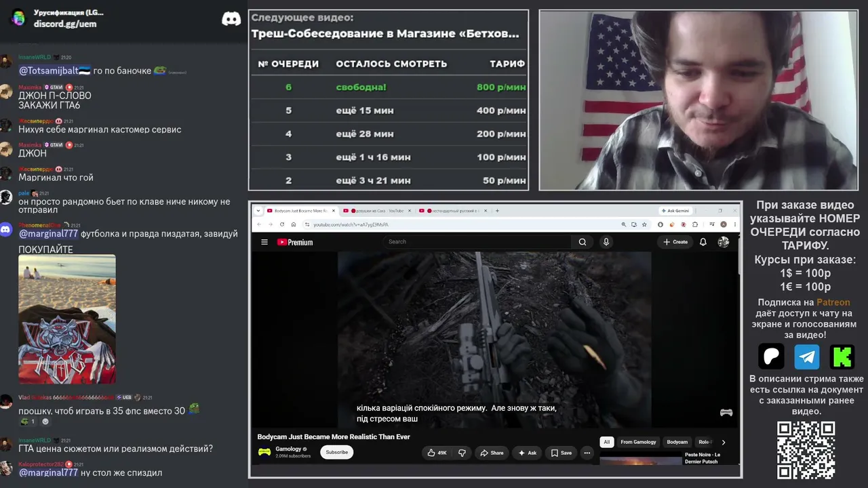Zoom the page with the address bar magnifier
Viewport: 868px width, 488px height.
tap(623, 224)
